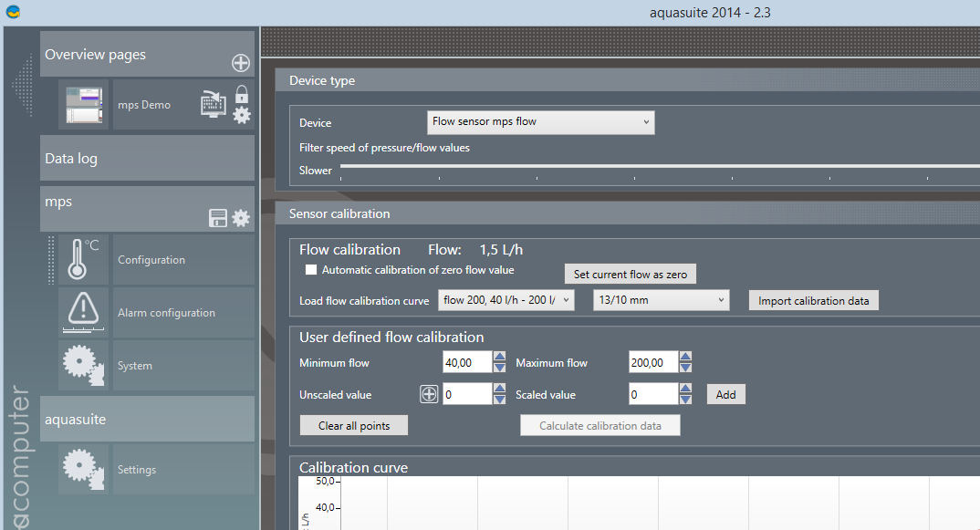Click the Scaled value input field

point(653,394)
